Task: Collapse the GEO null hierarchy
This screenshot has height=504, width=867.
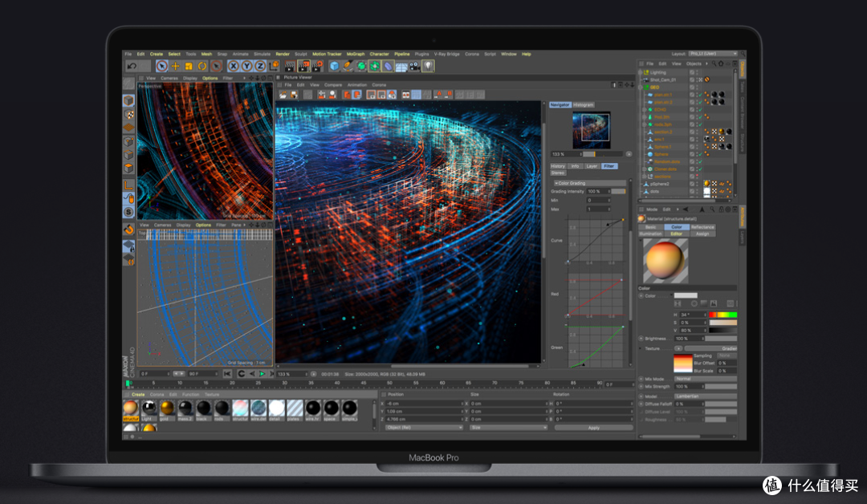Action: point(641,87)
